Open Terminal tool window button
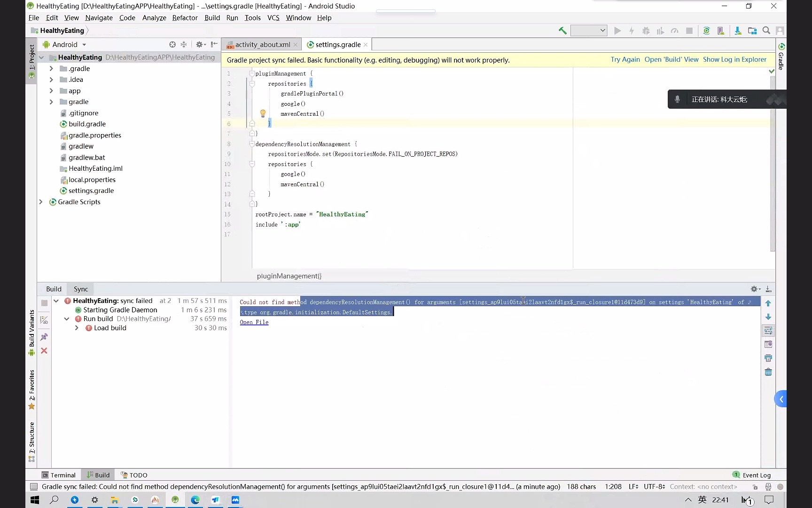The height and width of the screenshot is (508, 812). (x=59, y=475)
